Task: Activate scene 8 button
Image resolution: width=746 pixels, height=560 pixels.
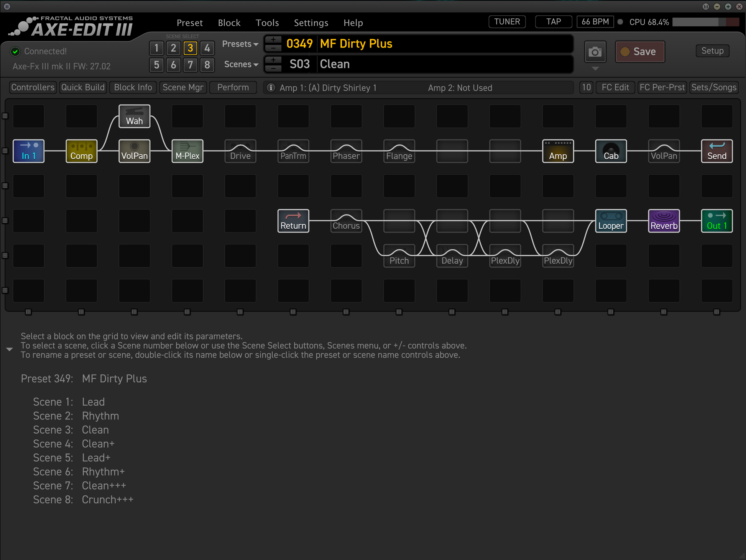Action: click(207, 65)
